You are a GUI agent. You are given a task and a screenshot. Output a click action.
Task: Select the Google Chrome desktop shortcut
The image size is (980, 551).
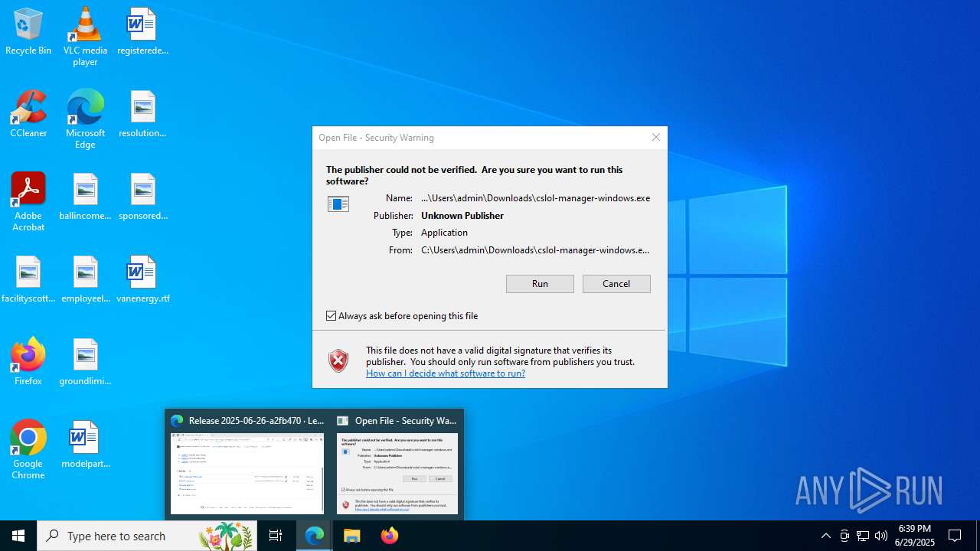click(28, 450)
